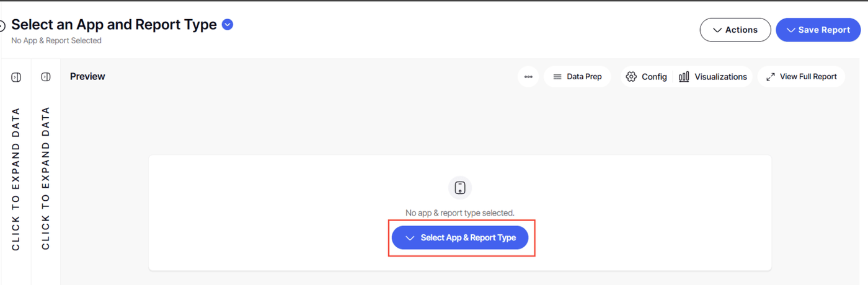Click the leftmost panel expand icon

[16, 77]
